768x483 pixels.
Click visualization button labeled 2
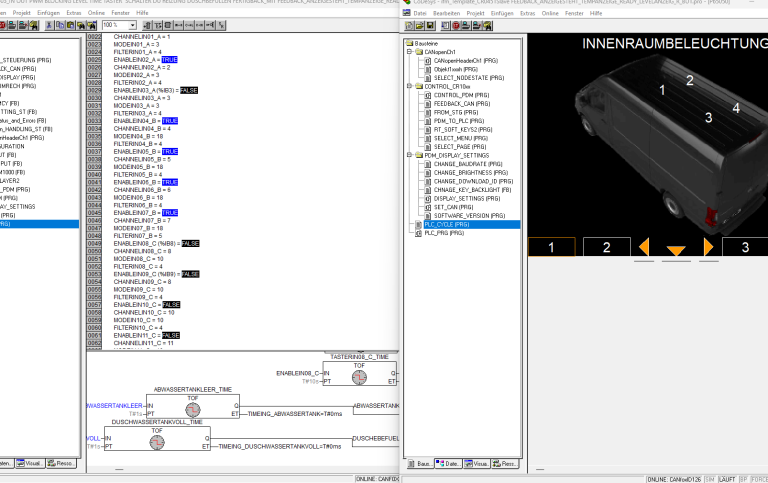click(x=606, y=247)
